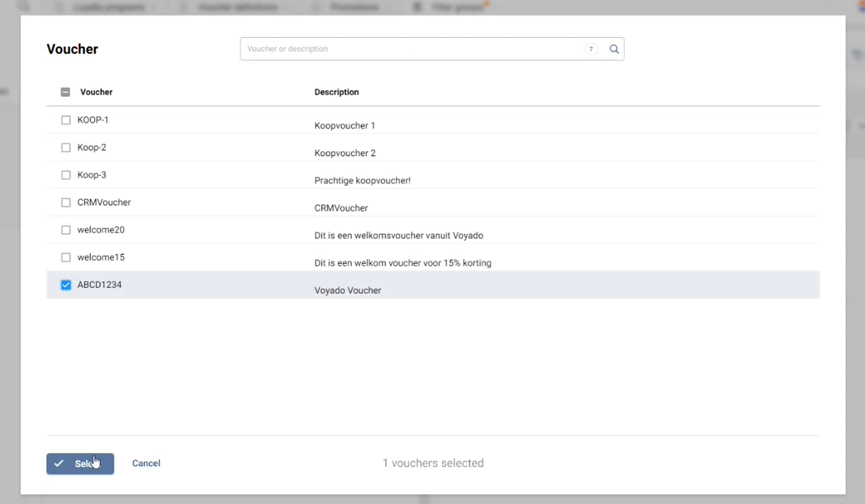Tick the CRMVoucher checkbox

click(66, 202)
